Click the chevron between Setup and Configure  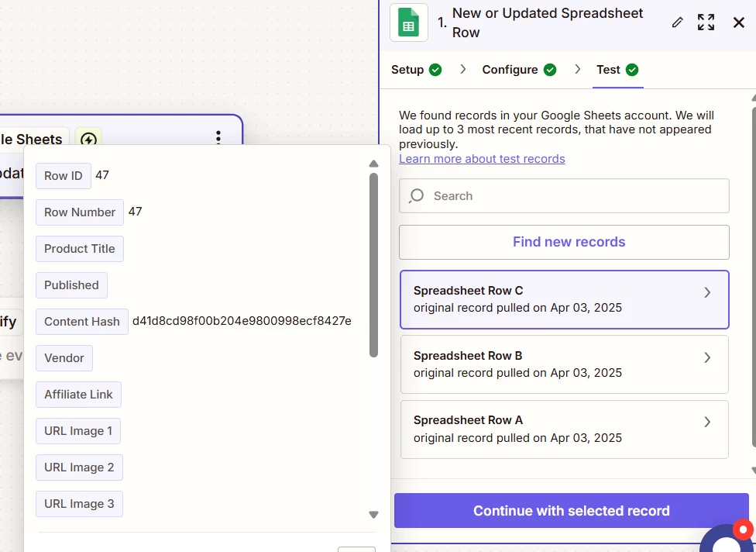pos(463,70)
